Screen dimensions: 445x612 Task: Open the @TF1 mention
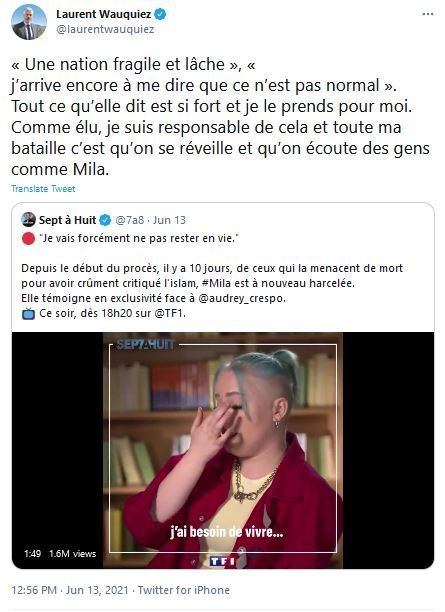click(169, 313)
